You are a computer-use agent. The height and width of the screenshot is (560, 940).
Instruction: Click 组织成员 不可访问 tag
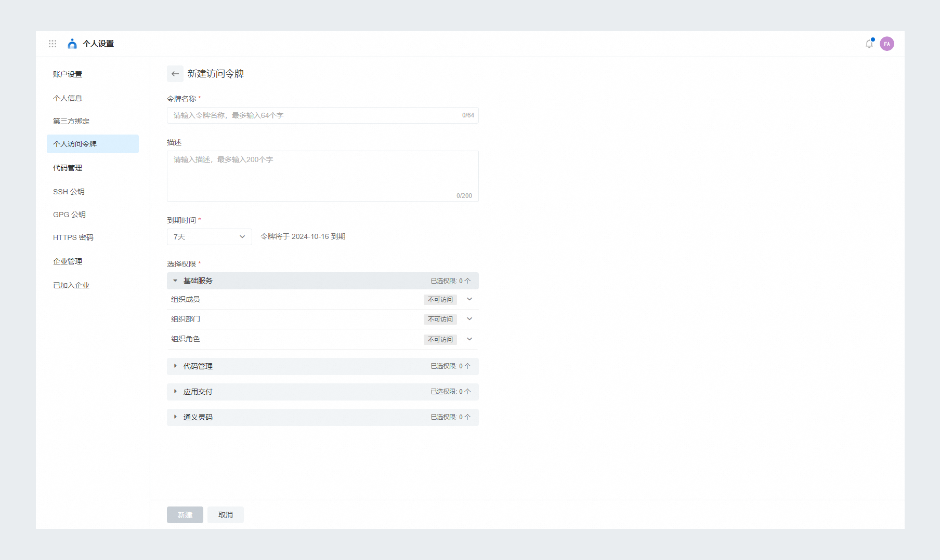(440, 300)
